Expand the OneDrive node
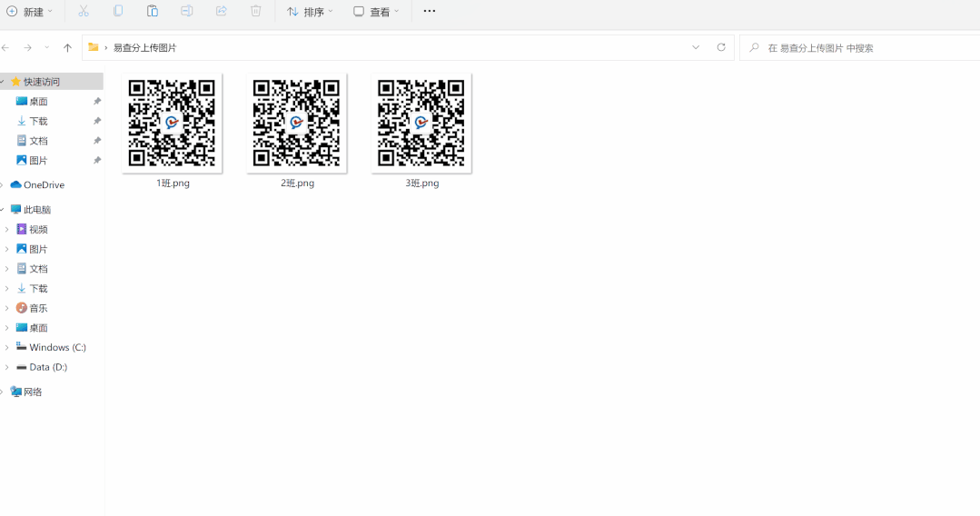Screen dimensions: 980x516 [x=3, y=185]
